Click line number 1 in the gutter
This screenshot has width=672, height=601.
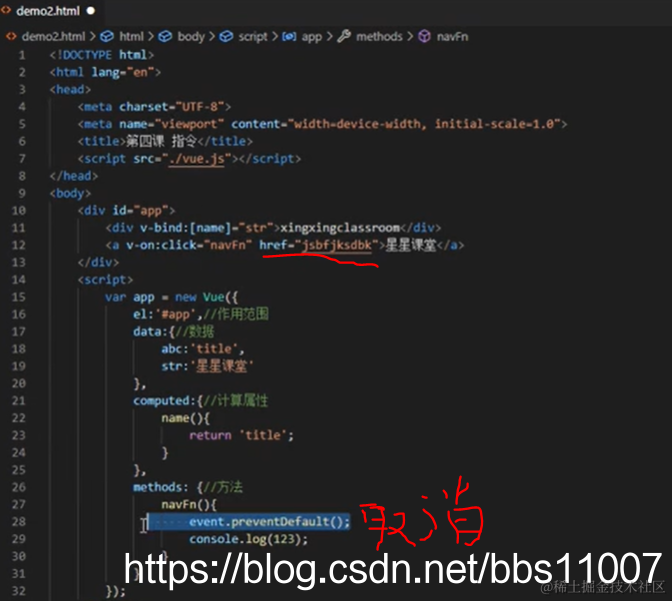[x=22, y=55]
